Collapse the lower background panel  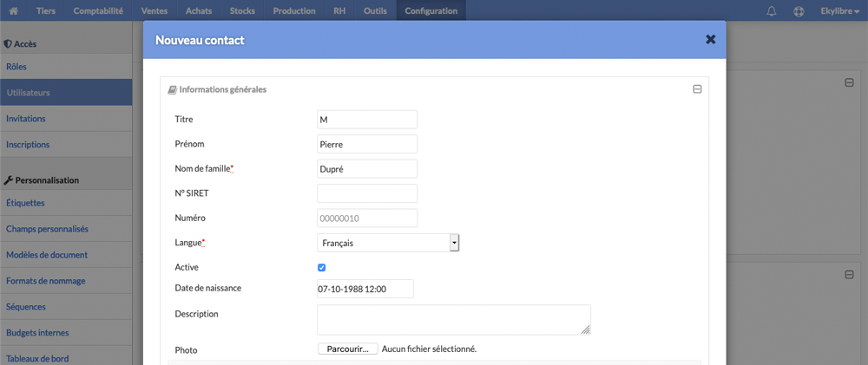click(x=849, y=274)
